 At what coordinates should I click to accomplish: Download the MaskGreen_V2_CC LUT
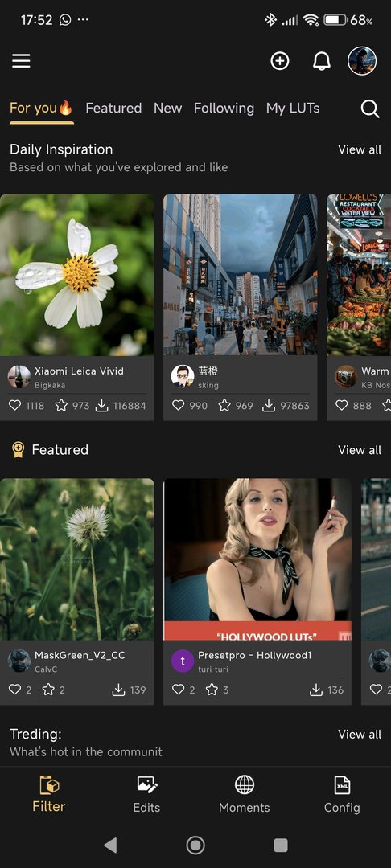[x=118, y=690]
